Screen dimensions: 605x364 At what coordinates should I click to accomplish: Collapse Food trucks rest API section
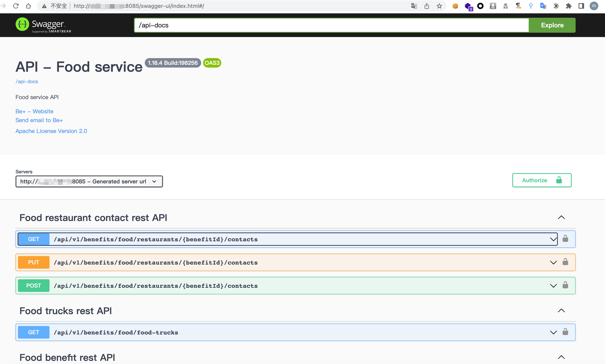pos(561,311)
